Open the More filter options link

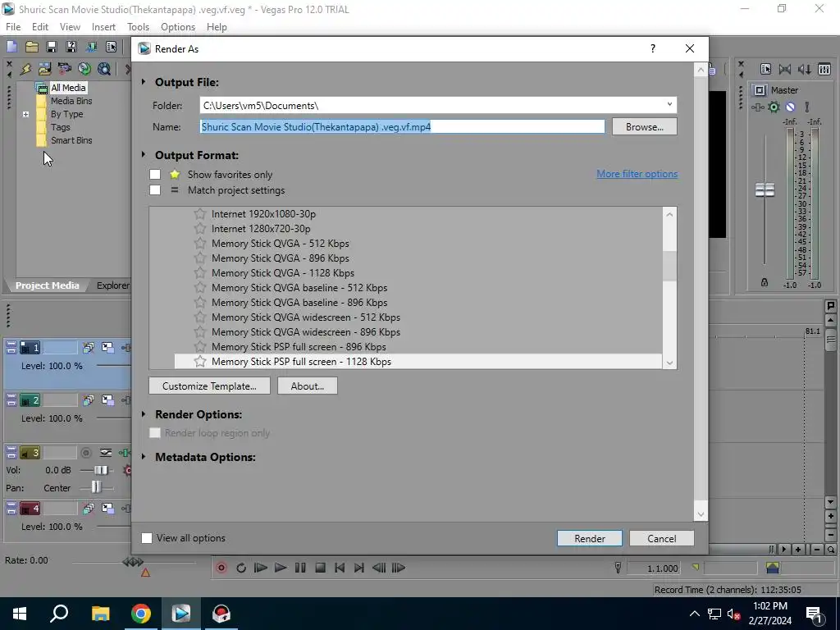click(637, 174)
